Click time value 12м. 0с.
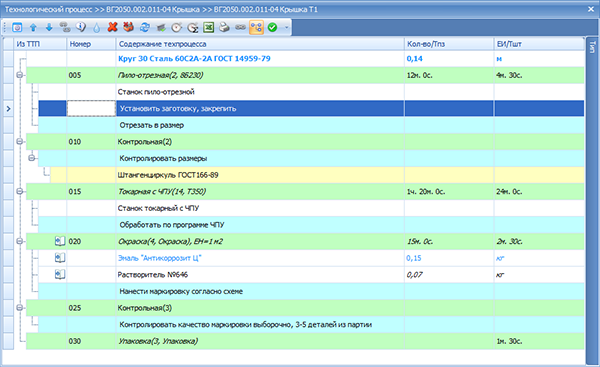Viewport: 600px width, 367px height. coord(419,75)
